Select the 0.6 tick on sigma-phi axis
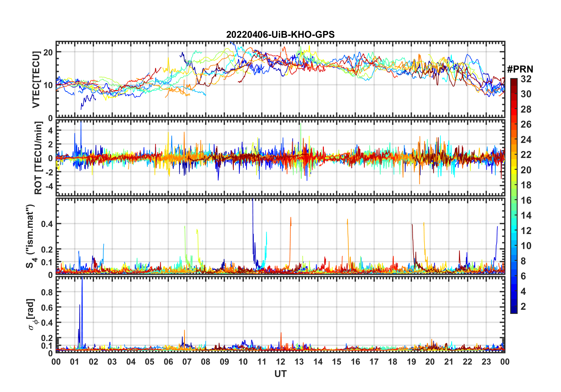561x392 pixels. [x=47, y=307]
